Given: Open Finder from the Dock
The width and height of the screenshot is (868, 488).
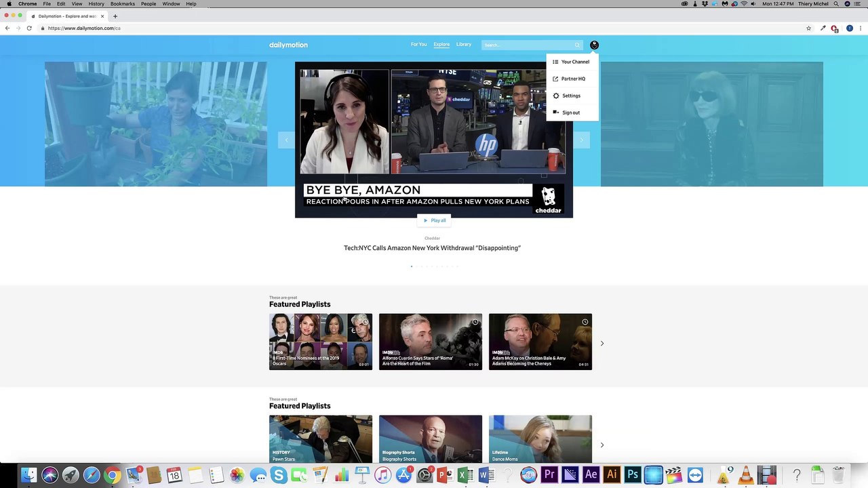Looking at the screenshot, I should point(28,475).
